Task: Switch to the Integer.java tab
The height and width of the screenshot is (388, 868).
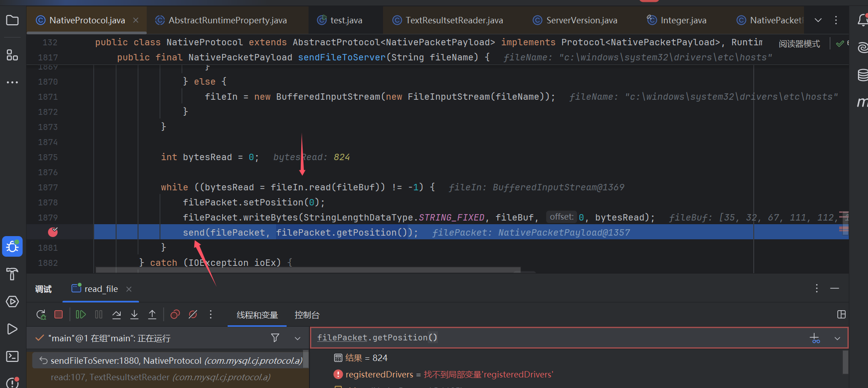Action: 676,20
